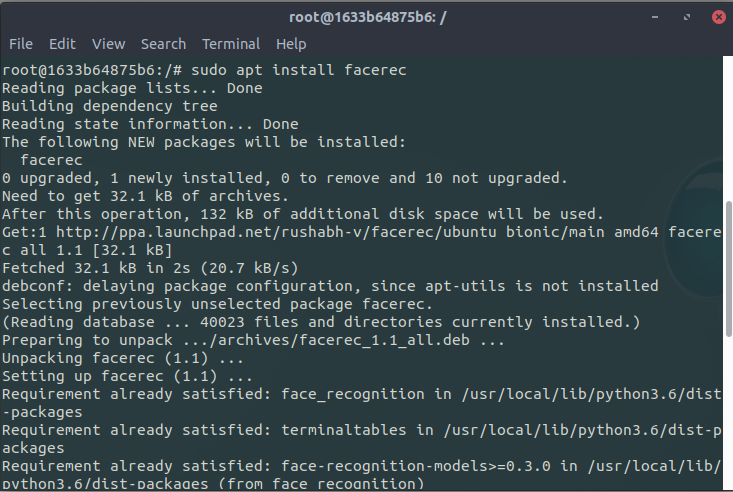Click the 'Reading package lists... Done' line
The width and height of the screenshot is (733, 492).
coord(132,88)
